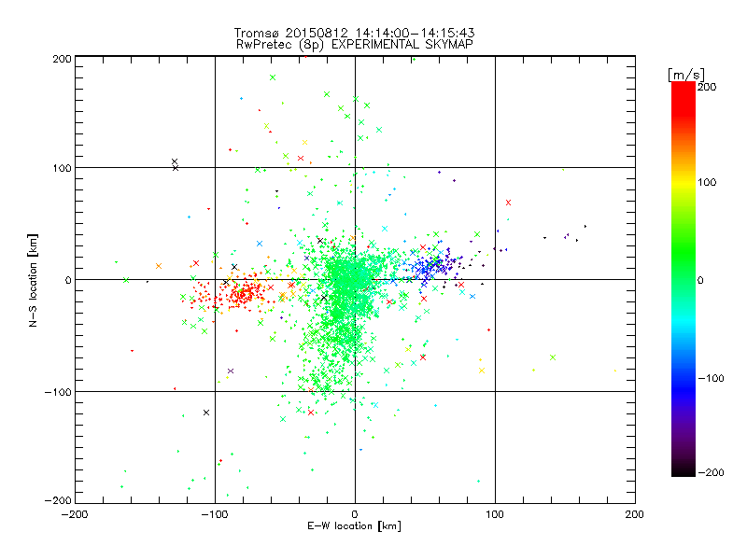Click the '0' tick on the E-W axis
747x560 pixels.
tap(355, 514)
